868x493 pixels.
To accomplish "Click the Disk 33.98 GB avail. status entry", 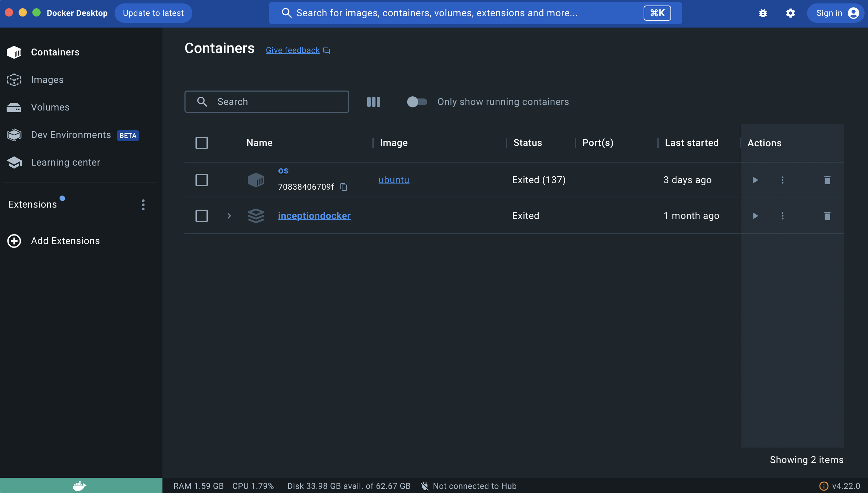I will (x=349, y=486).
